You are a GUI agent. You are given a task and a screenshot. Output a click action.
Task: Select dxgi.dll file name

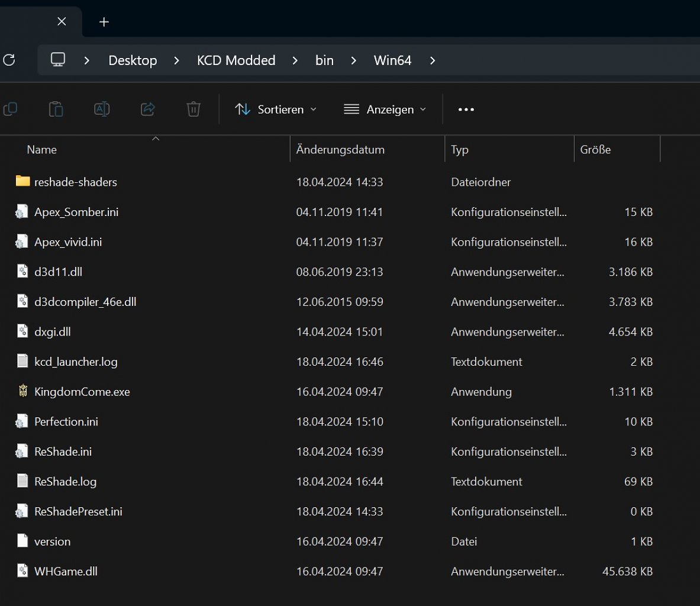coord(52,331)
